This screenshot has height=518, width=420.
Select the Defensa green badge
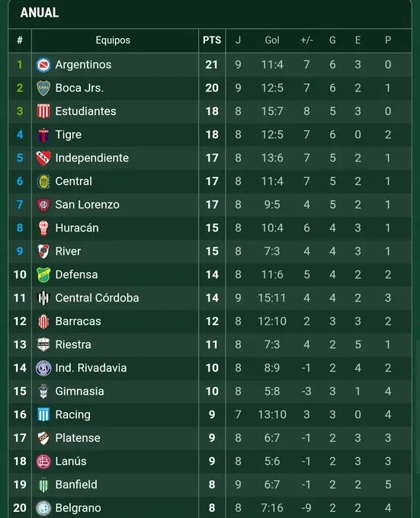point(43,275)
